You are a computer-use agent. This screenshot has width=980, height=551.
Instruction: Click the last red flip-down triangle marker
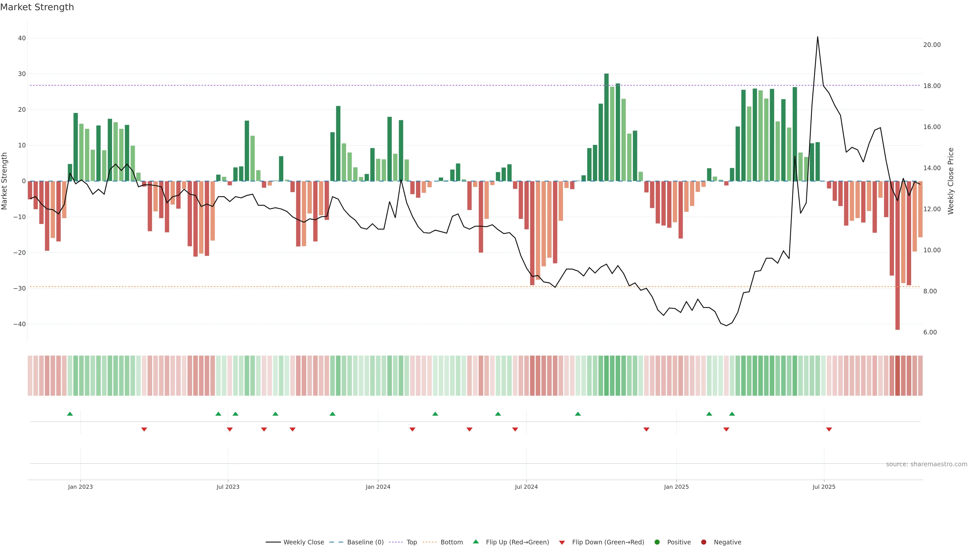coord(829,429)
